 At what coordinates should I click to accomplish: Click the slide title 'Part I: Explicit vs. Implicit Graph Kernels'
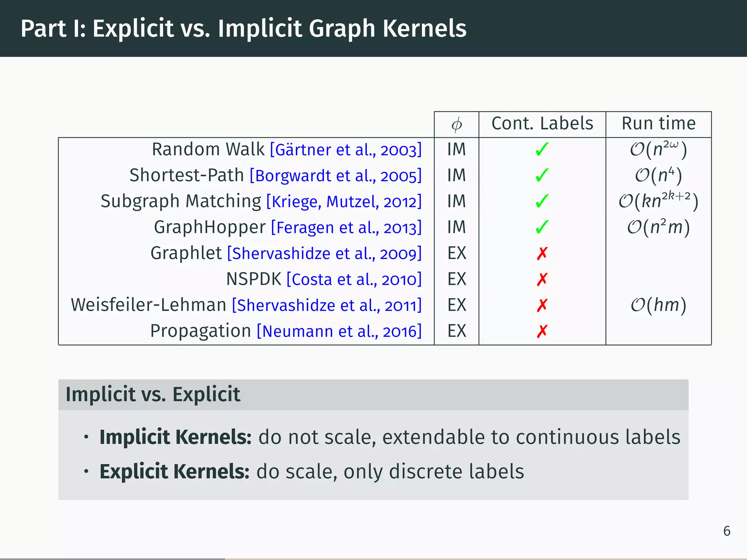coord(244,28)
